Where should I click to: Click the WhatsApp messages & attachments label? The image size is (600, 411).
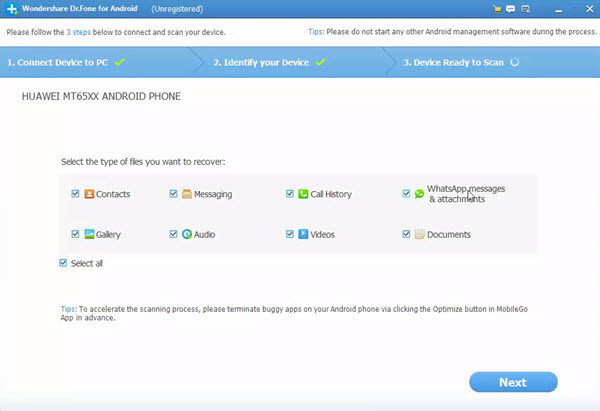[466, 194]
